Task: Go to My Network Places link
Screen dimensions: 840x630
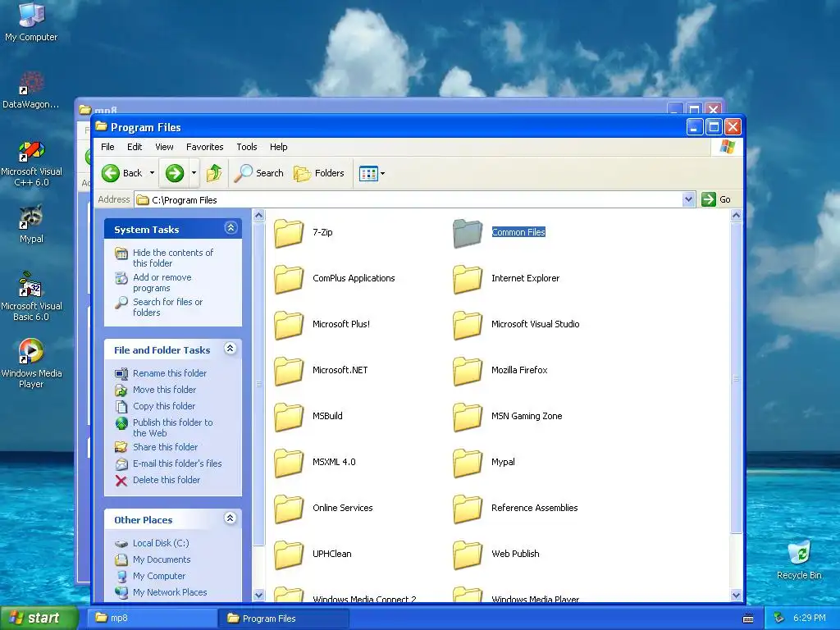Action: [170, 592]
